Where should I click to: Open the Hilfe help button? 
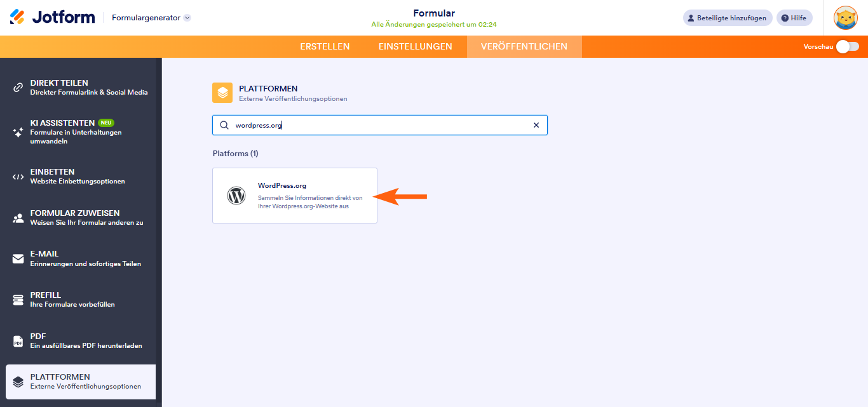pos(794,18)
